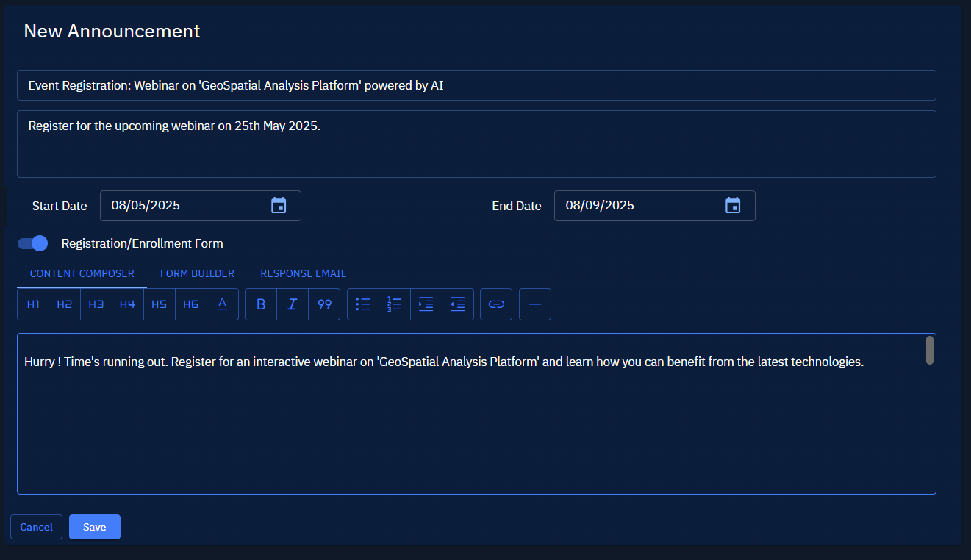Viewport: 971px width, 560px height.
Task: Apply italic formatting
Action: tap(292, 304)
